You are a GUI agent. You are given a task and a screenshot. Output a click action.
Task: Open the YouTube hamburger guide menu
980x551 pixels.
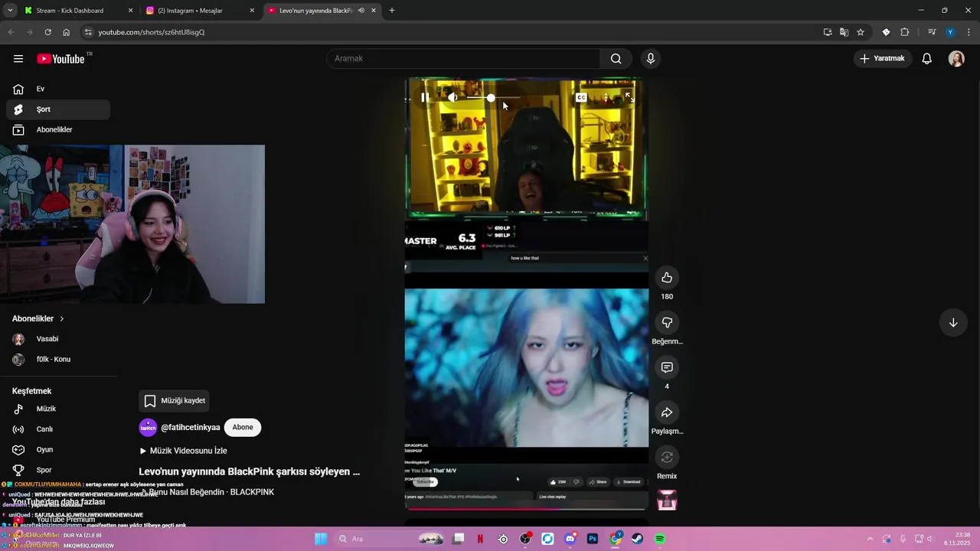[x=18, y=59]
